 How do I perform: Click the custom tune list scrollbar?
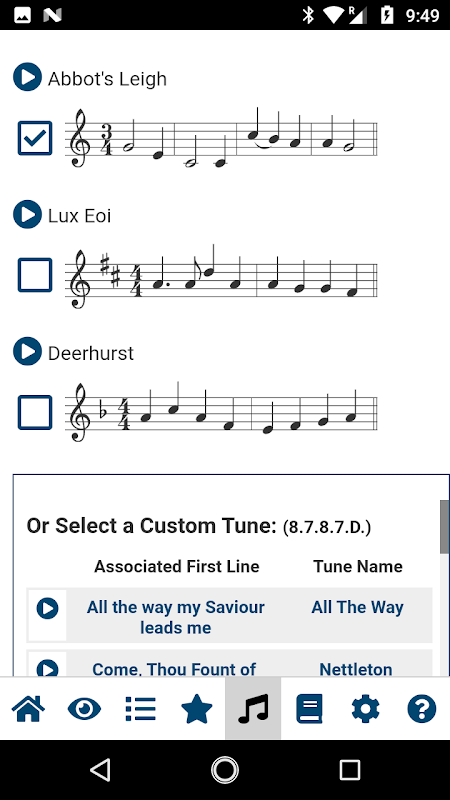[444, 527]
